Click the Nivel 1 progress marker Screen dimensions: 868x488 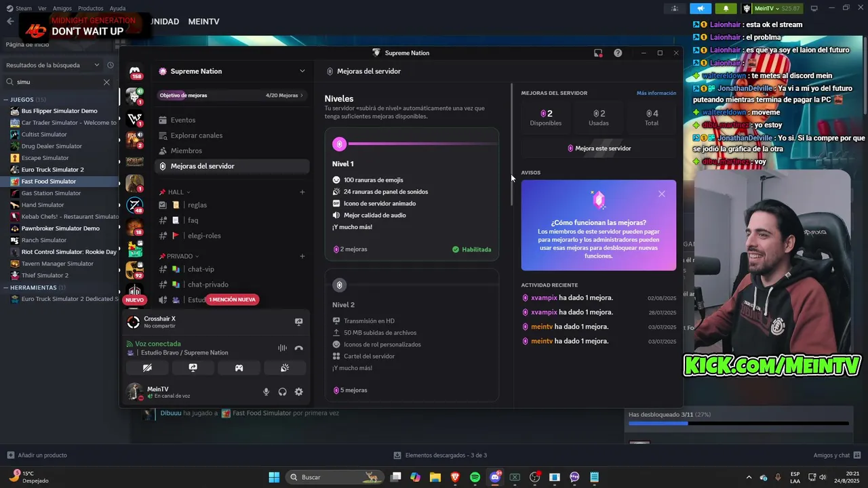(x=340, y=144)
